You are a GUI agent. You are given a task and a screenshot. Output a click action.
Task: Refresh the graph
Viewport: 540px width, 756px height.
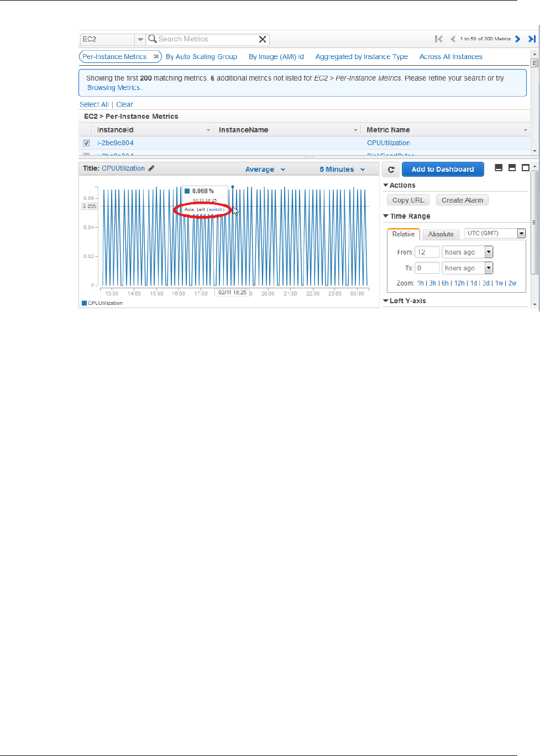(391, 170)
